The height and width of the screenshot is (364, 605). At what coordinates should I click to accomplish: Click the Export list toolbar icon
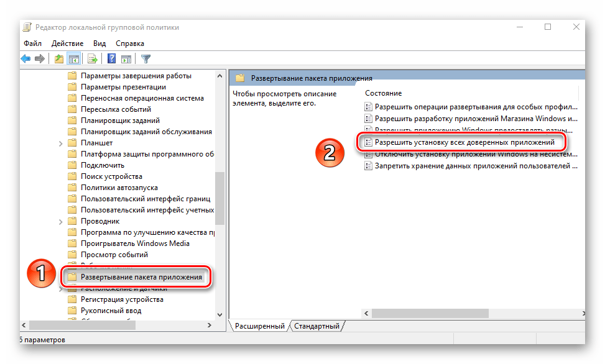pos(92,59)
